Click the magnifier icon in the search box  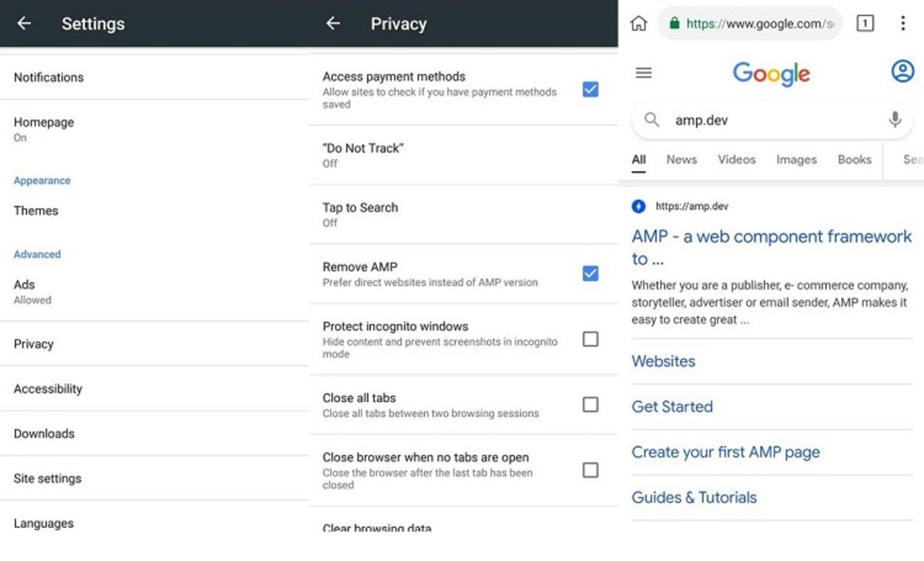click(652, 119)
